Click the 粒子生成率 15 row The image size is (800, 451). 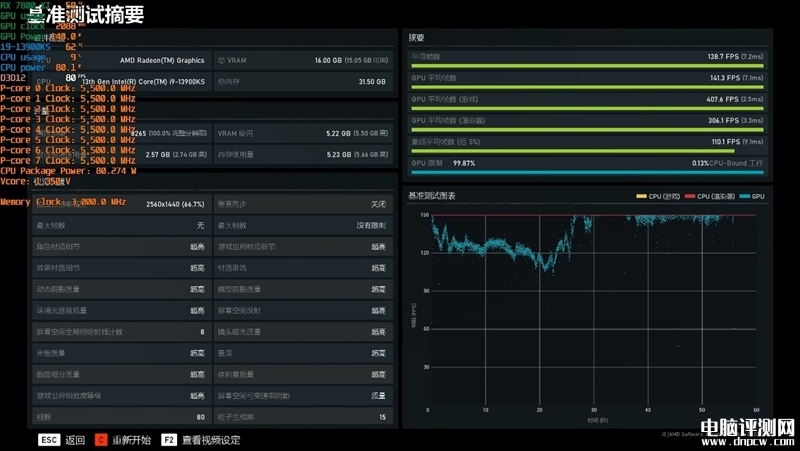tap(303, 417)
